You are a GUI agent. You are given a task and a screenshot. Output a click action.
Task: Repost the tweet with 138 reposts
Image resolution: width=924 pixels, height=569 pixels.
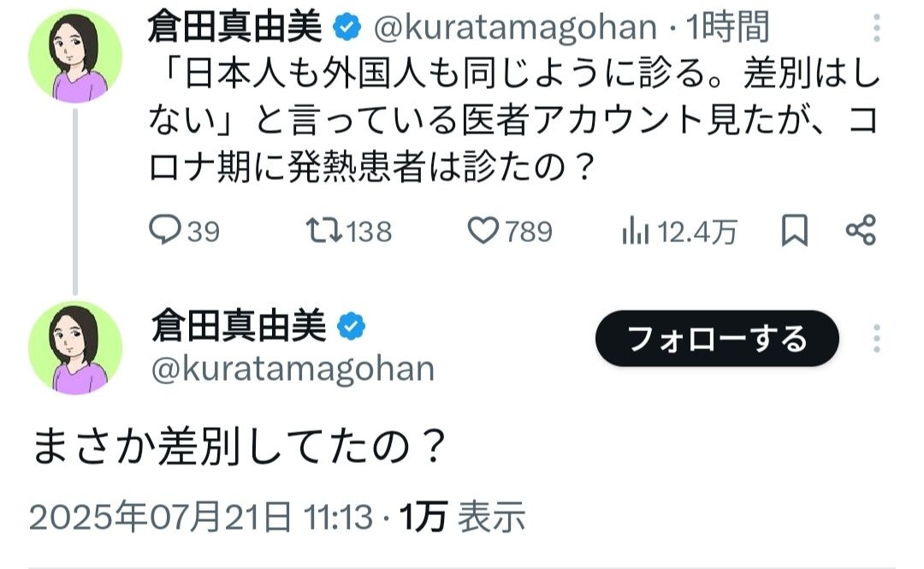tap(323, 231)
